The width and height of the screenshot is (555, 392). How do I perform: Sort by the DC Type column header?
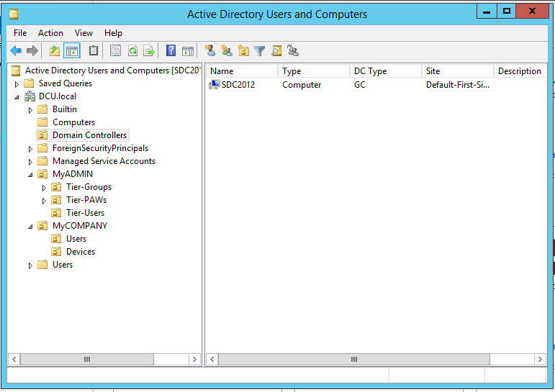click(x=370, y=71)
